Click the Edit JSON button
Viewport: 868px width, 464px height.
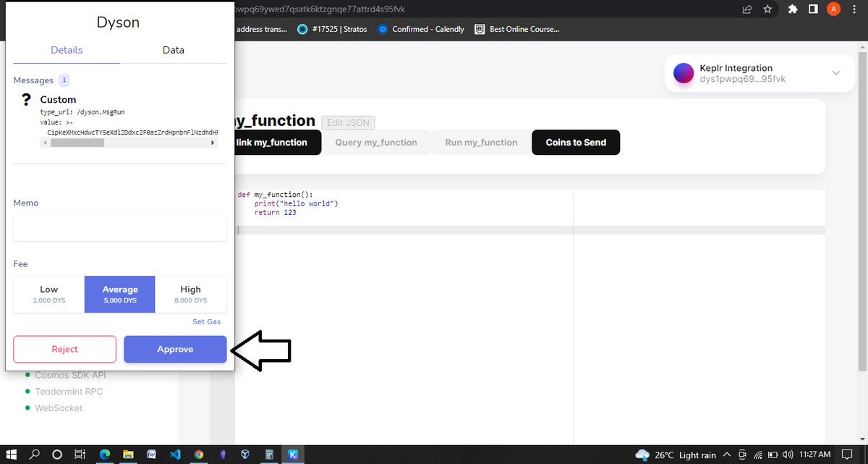coord(348,122)
